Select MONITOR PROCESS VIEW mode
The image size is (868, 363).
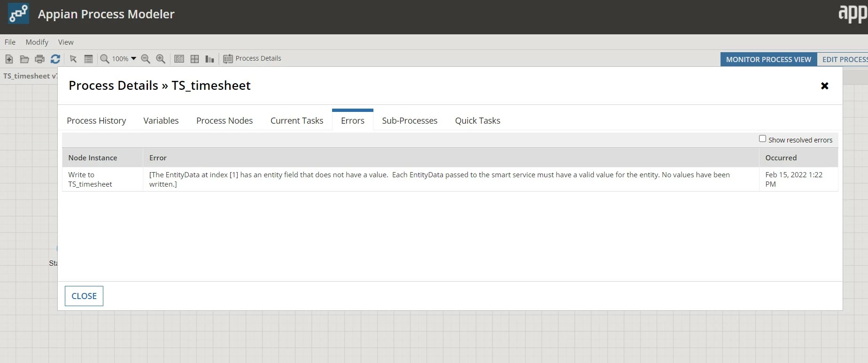click(768, 59)
